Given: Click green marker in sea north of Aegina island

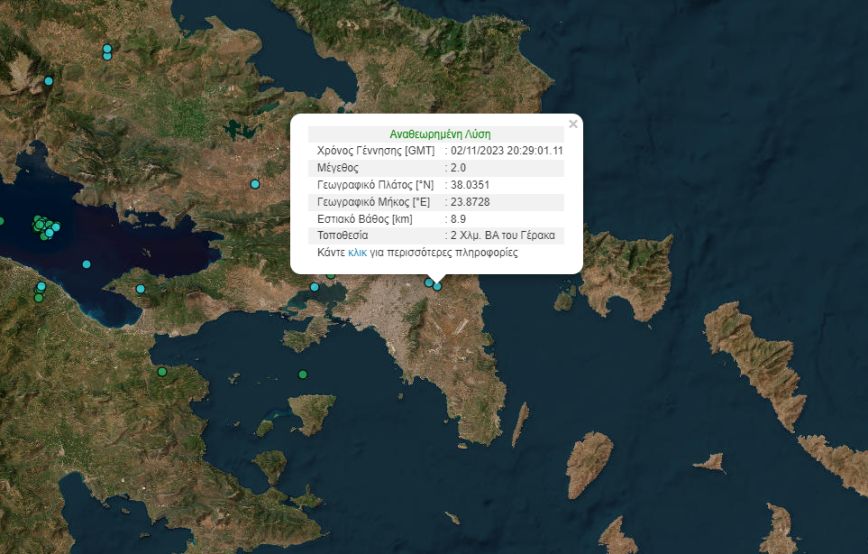Looking at the screenshot, I should pyautogui.click(x=302, y=375).
